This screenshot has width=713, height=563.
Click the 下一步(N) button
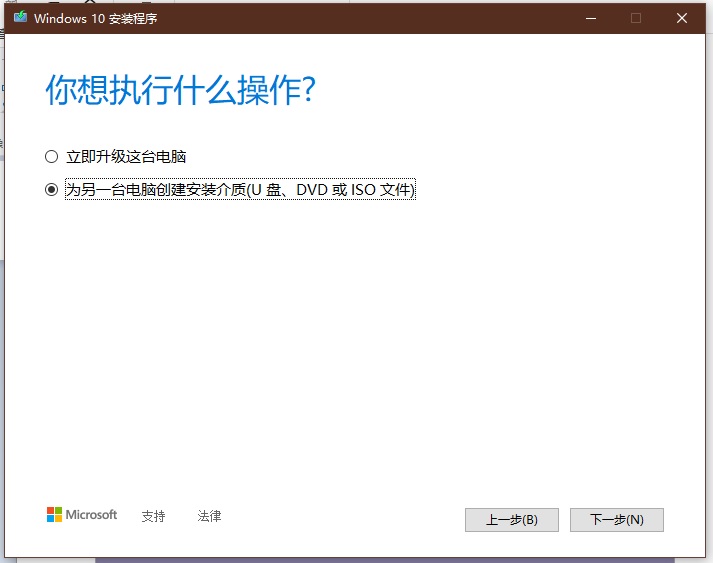point(617,520)
